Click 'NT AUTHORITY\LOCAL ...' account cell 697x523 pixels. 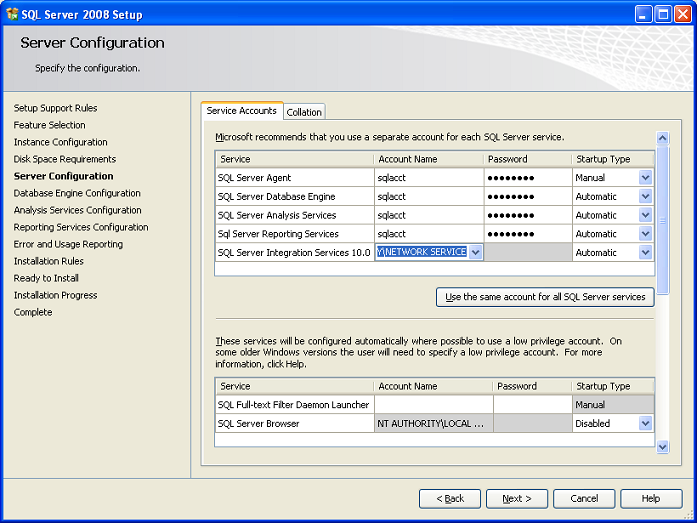pyautogui.click(x=434, y=423)
